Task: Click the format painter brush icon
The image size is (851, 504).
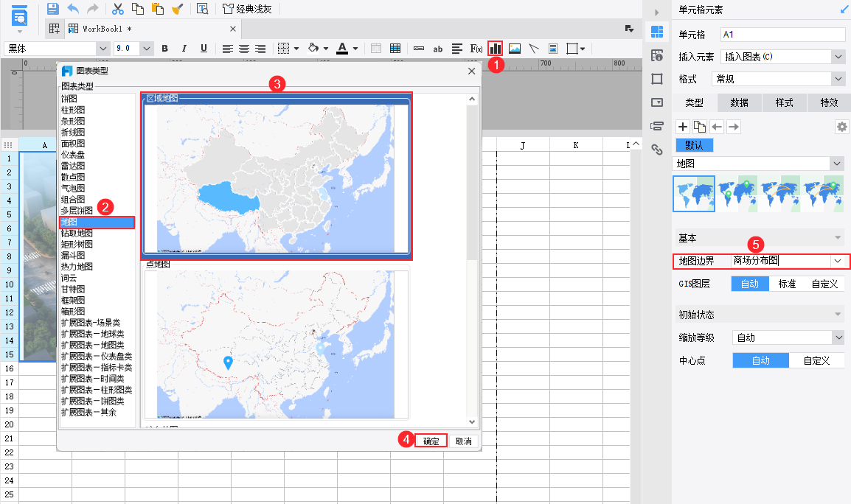Action: click(x=177, y=9)
